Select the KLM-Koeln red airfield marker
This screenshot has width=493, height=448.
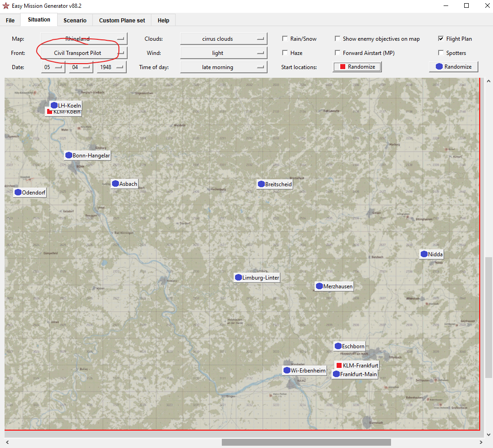tap(64, 112)
